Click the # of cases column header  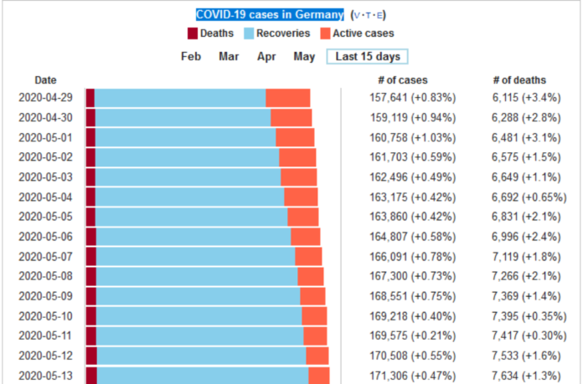pos(403,80)
